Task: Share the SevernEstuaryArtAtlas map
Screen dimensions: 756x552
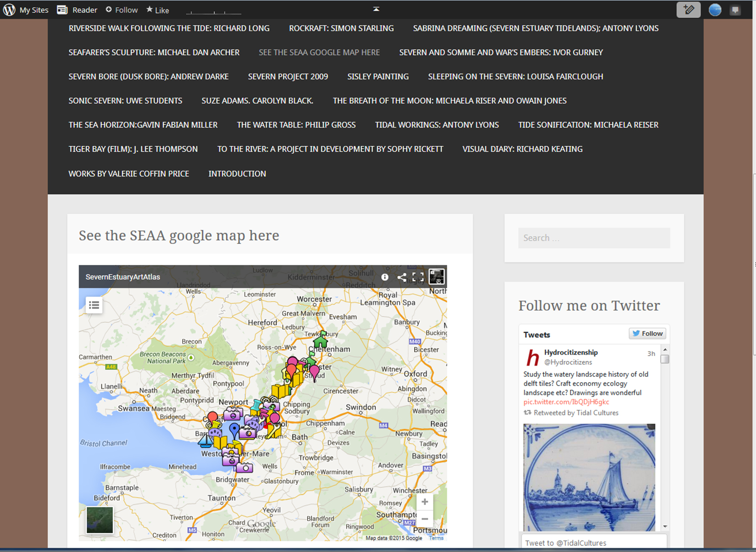Action: (402, 277)
